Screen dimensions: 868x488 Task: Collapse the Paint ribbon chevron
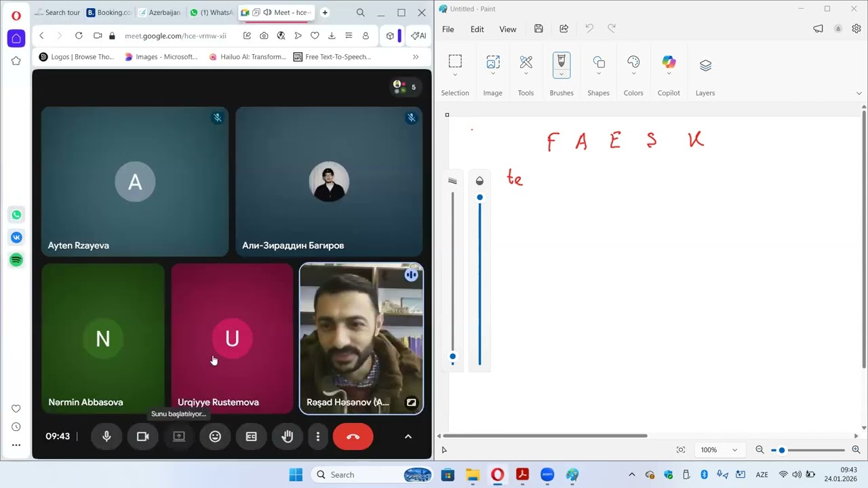click(x=860, y=94)
